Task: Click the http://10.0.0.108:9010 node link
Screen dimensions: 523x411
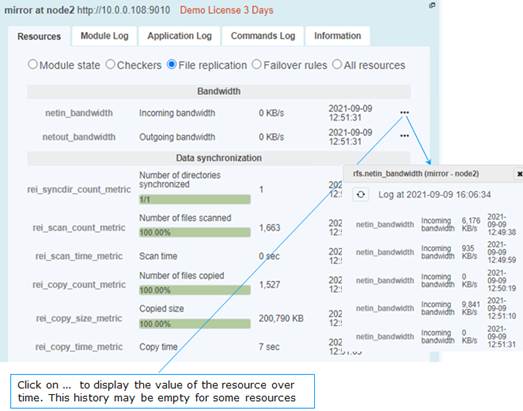Action: [x=124, y=10]
